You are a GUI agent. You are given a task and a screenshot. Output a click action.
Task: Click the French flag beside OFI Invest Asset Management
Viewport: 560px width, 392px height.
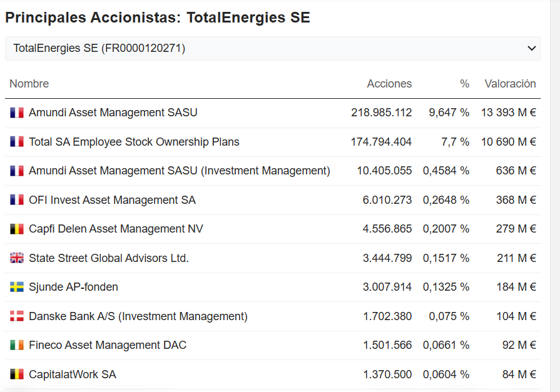point(17,200)
